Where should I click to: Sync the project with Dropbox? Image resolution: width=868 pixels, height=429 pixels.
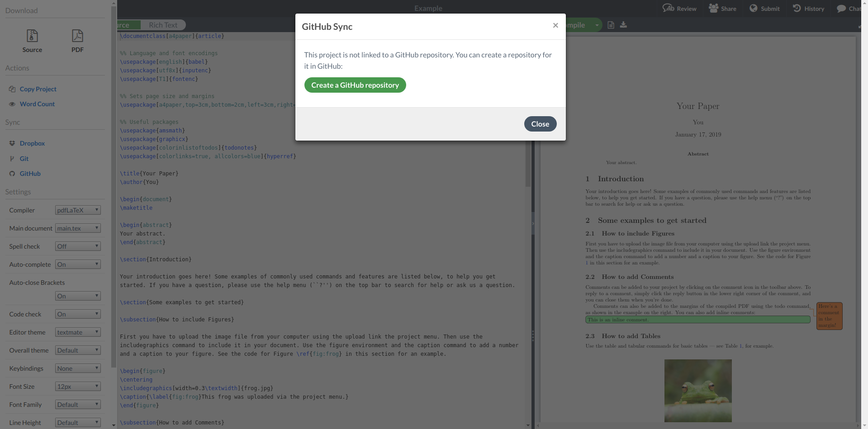point(32,143)
